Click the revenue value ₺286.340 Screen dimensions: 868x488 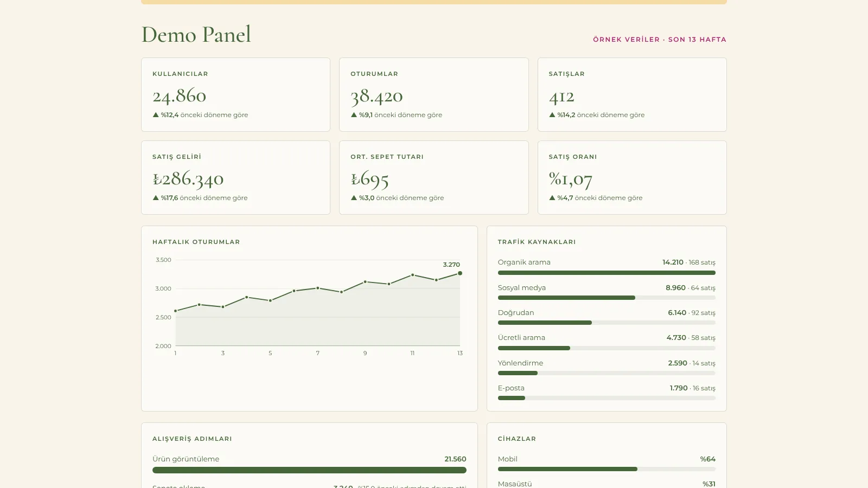(188, 179)
